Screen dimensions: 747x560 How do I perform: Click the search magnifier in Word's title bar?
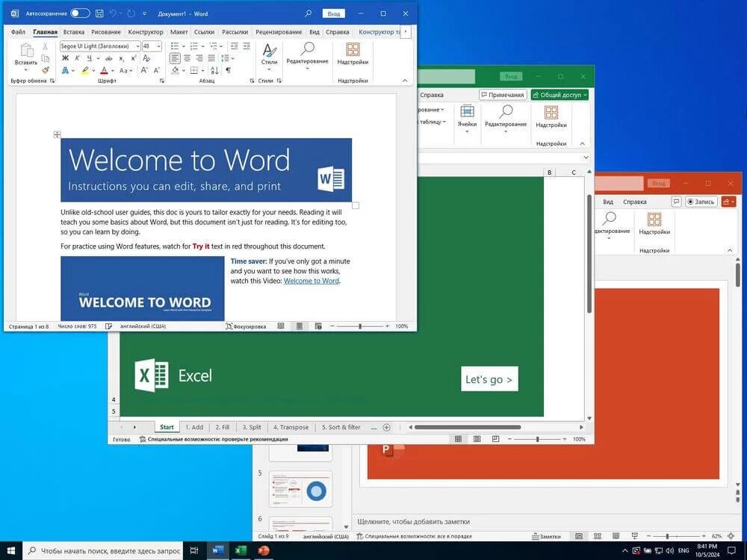(309, 13)
